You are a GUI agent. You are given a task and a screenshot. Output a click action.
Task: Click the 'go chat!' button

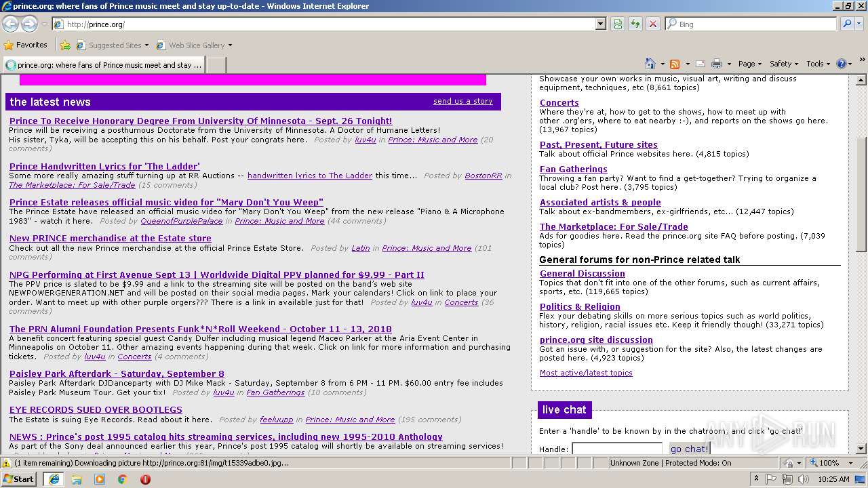689,449
